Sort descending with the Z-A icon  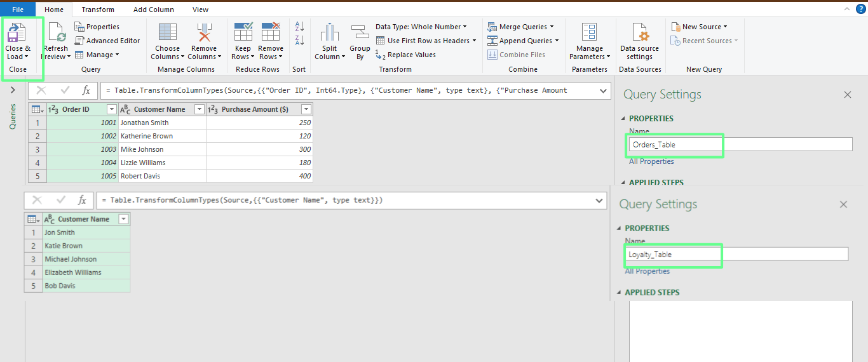coord(299,40)
